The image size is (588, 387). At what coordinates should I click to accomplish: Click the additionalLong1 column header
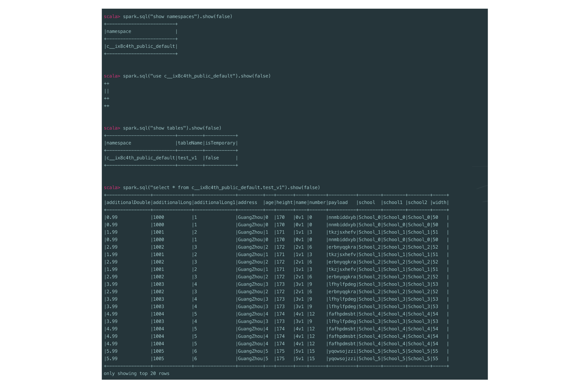[215, 203]
